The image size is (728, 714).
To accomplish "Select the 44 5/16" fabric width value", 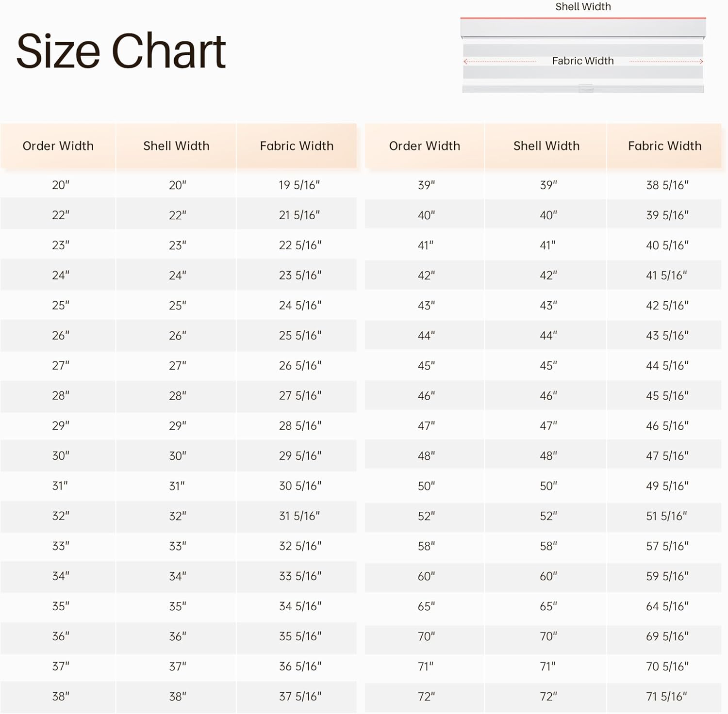I will (x=667, y=366).
